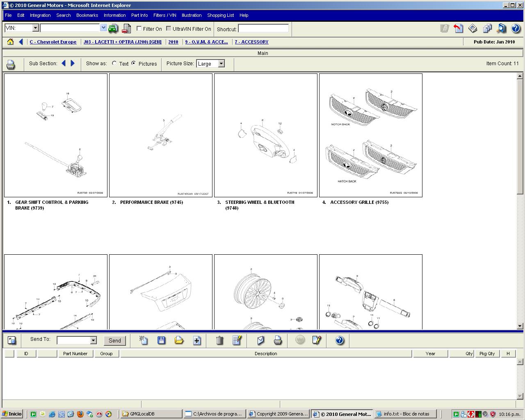Open the Filters / VIN menu
This screenshot has width=525, height=420.
point(165,15)
